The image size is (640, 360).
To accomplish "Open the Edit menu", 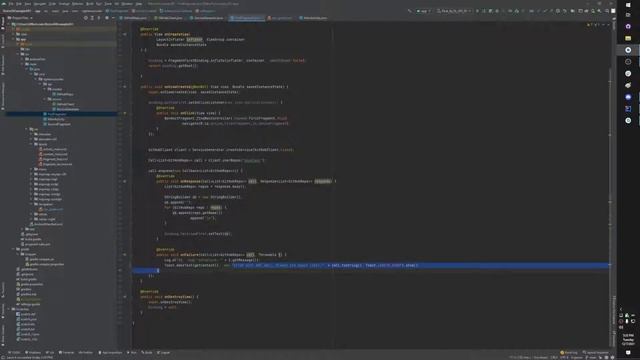I will point(19,4).
